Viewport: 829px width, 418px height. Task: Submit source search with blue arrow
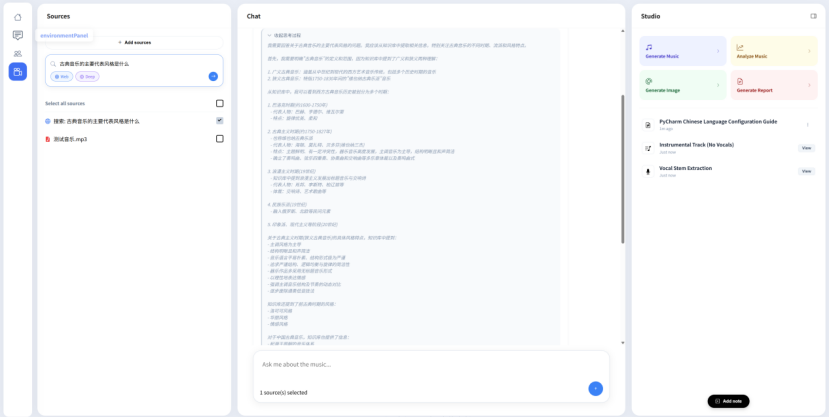click(213, 76)
